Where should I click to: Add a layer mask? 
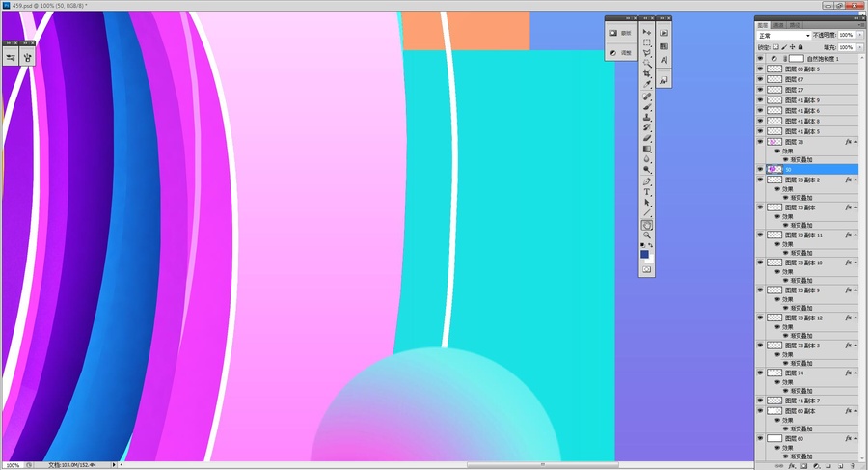pos(803,466)
